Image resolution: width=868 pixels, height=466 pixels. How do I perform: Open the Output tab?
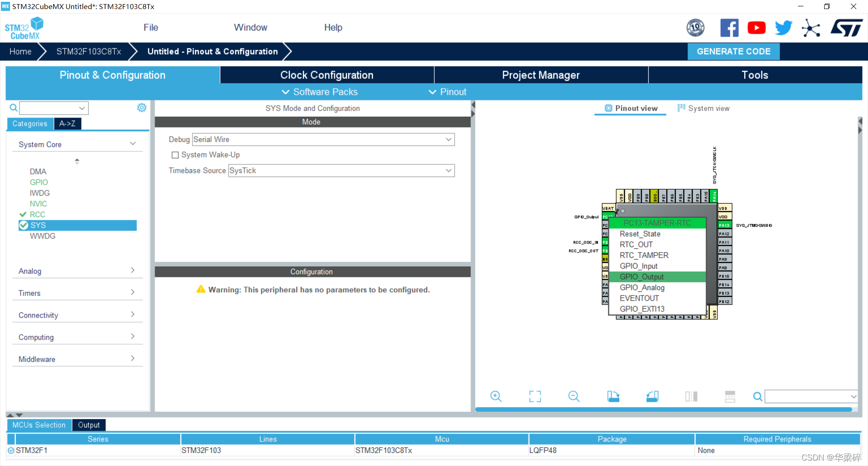pyautogui.click(x=89, y=425)
